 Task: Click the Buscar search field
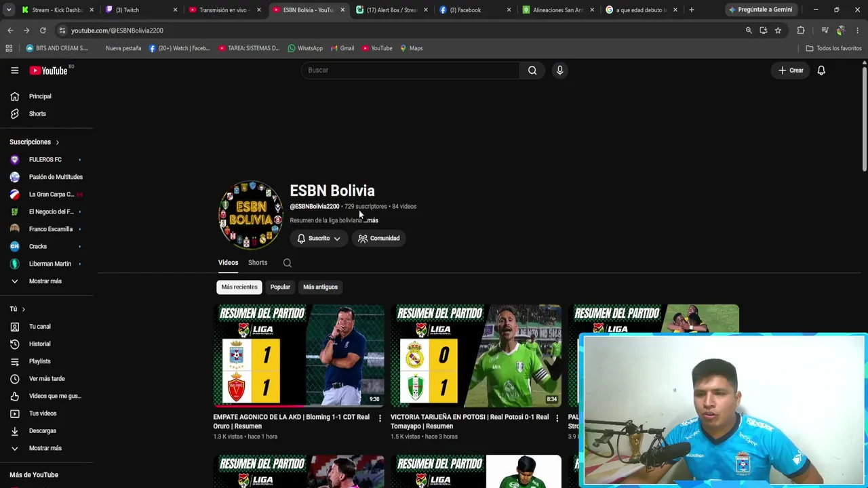tap(410, 70)
